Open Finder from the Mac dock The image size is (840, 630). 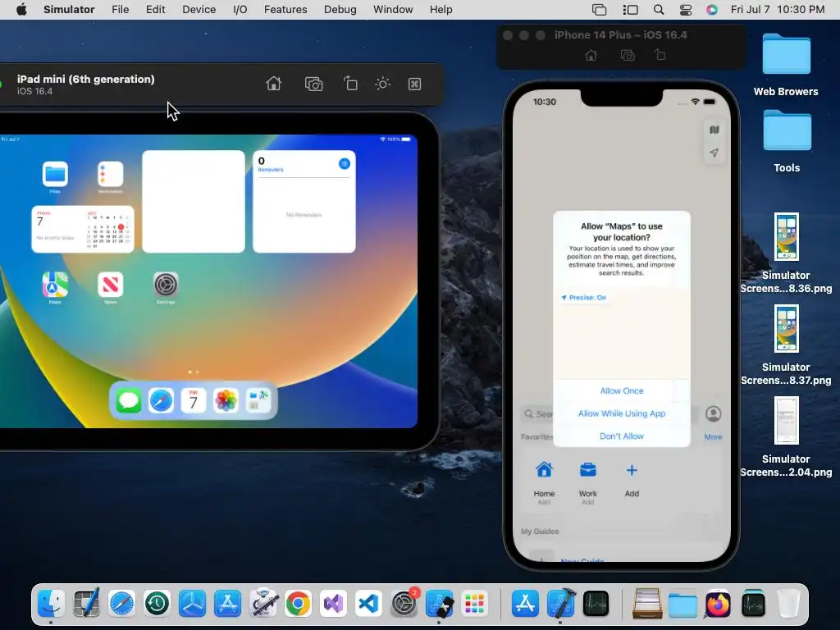52,604
